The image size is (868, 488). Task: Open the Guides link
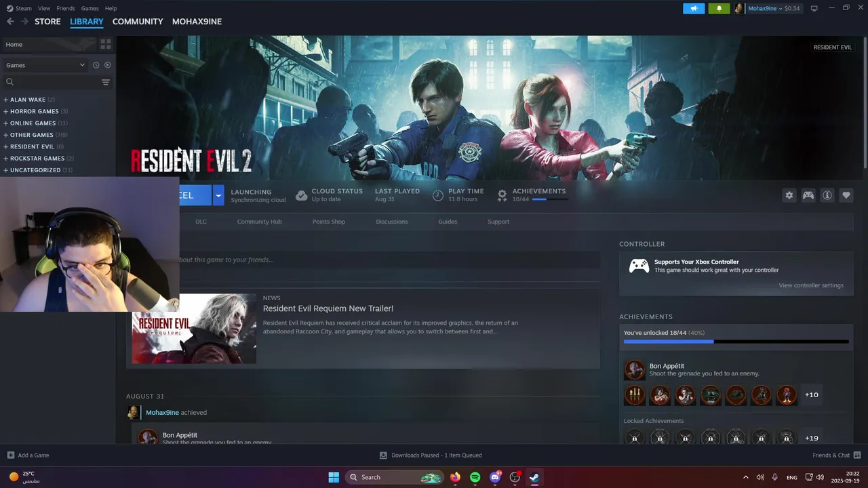[x=448, y=222]
